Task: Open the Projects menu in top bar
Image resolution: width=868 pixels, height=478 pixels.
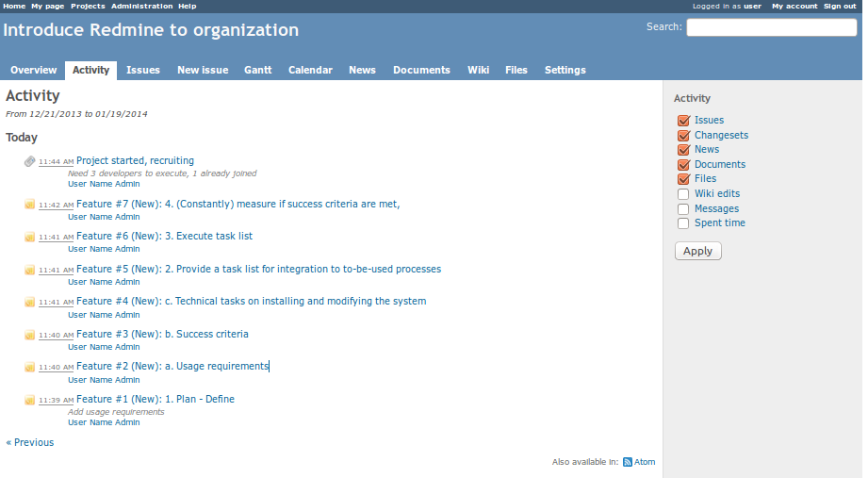Action: tap(88, 6)
